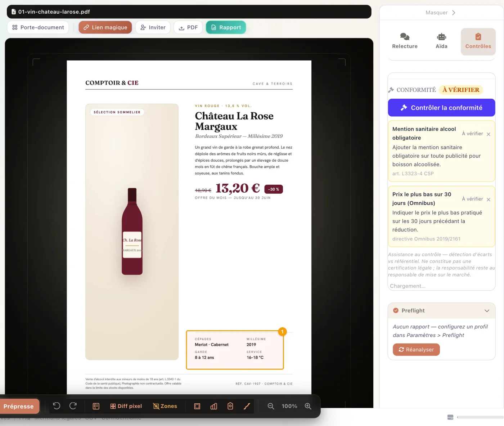Switch to the Relecture tab
Image resolution: width=504 pixels, height=426 pixels.
(405, 41)
